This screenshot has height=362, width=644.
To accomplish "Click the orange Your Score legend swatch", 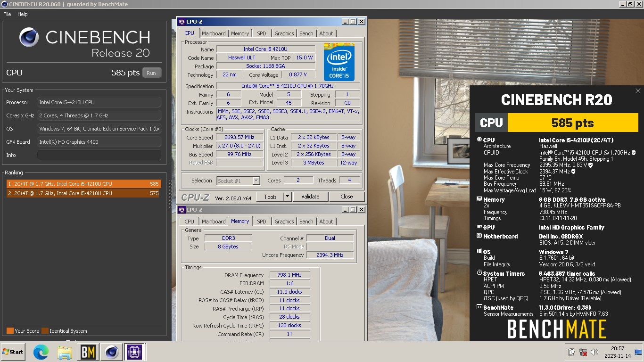I will coord(10,330).
